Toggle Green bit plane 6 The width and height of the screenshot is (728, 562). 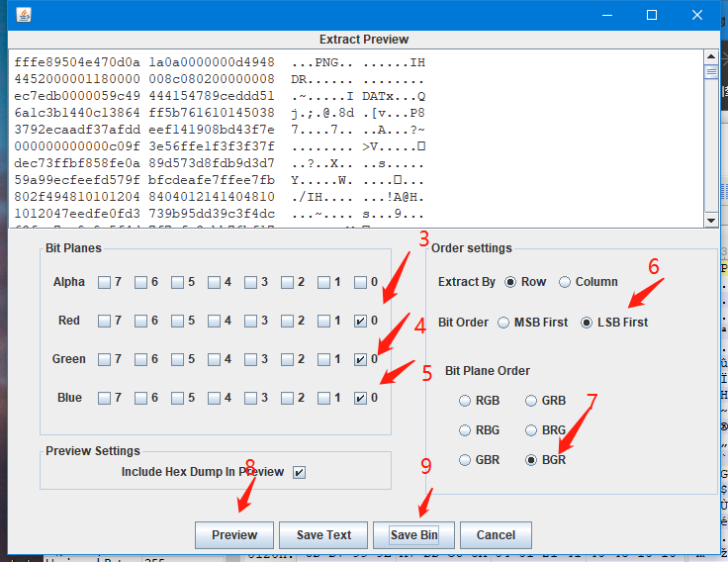tap(140, 359)
